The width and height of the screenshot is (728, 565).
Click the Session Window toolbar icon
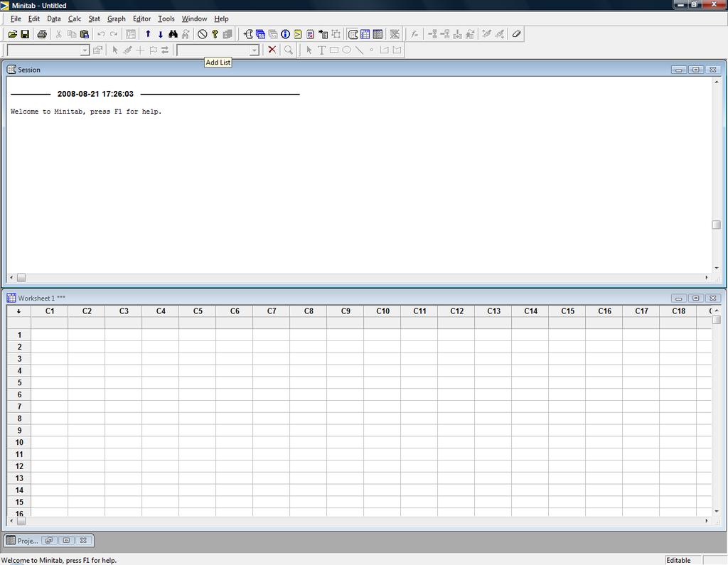(353, 34)
